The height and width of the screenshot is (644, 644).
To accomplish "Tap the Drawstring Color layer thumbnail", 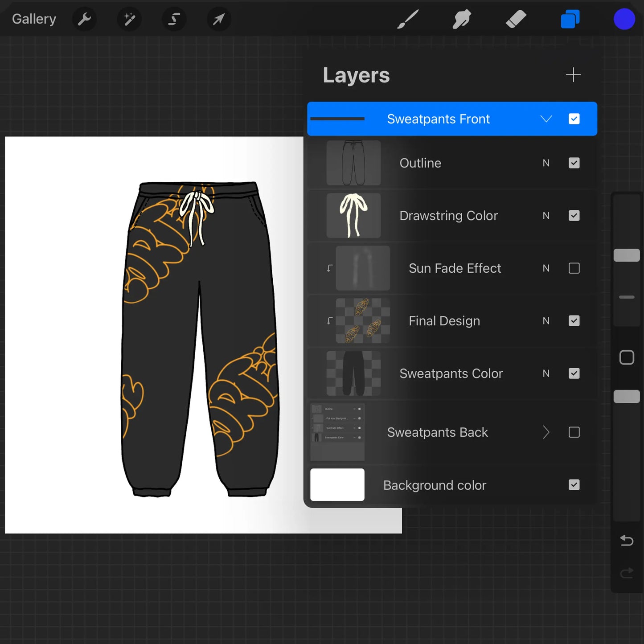I will (353, 215).
